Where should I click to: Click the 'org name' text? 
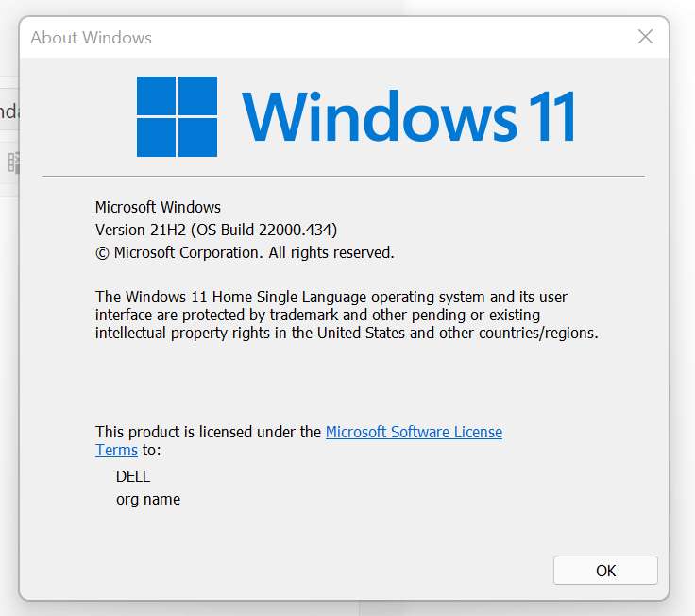(148, 500)
